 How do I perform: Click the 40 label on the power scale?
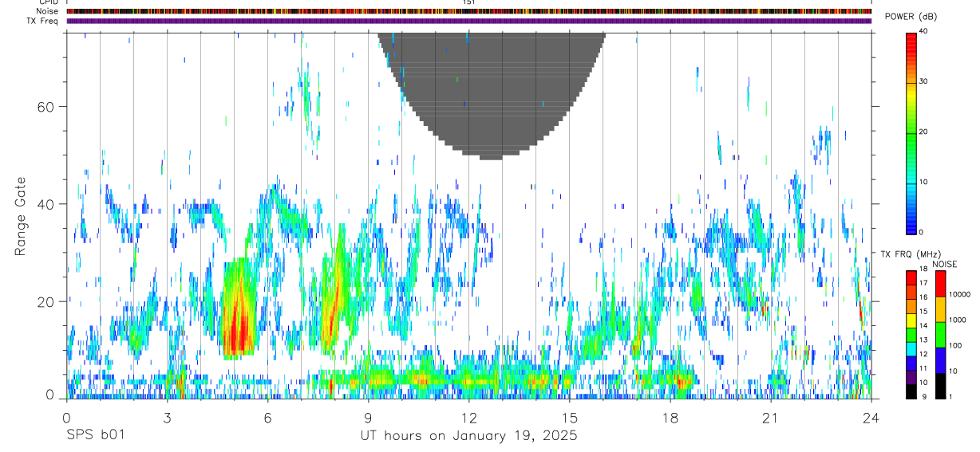924,31
